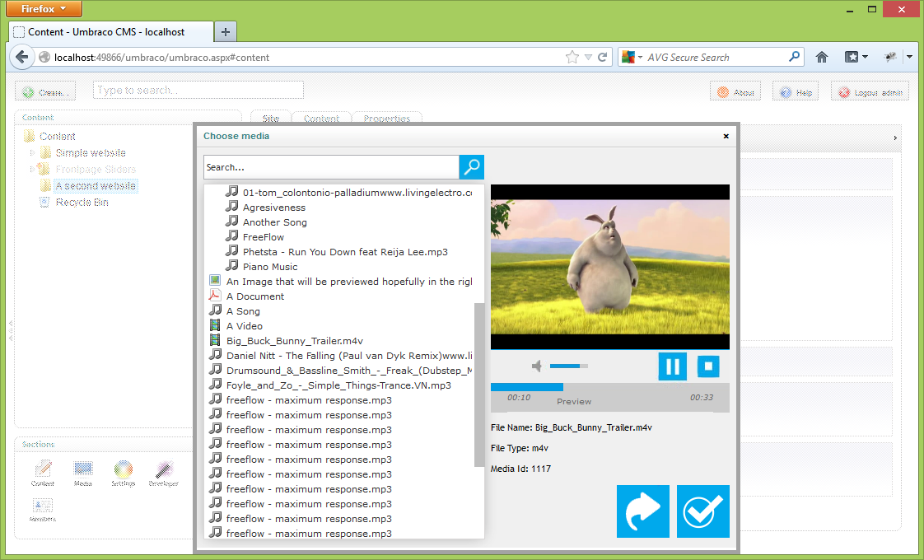
Task: Close the Choose media dialog
Action: coord(726,136)
